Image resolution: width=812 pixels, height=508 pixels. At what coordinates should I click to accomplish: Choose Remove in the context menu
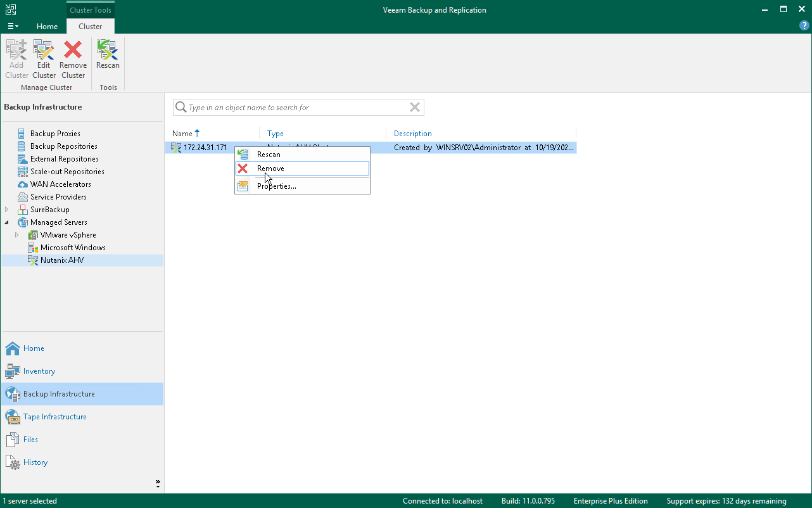click(x=302, y=168)
